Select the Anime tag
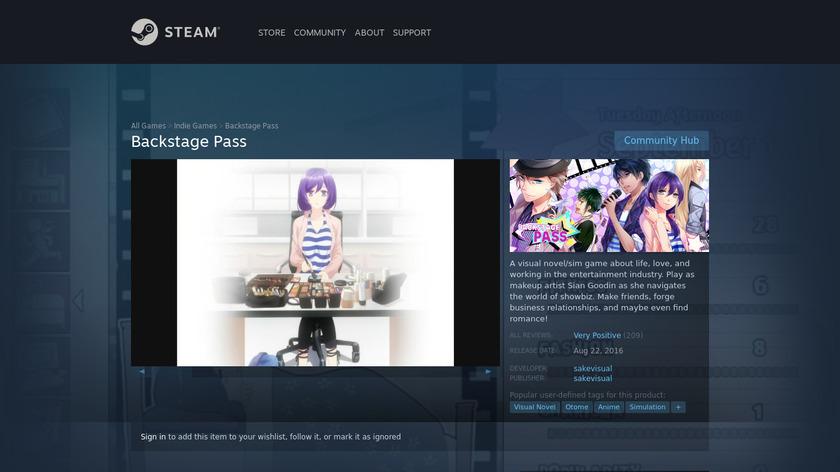The image size is (840, 472). pyautogui.click(x=609, y=407)
